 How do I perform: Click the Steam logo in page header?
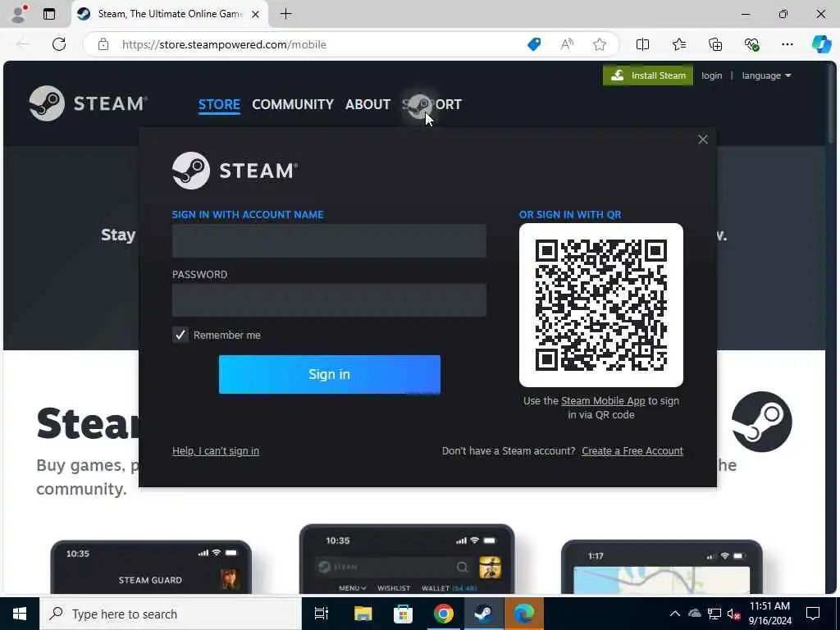point(89,103)
